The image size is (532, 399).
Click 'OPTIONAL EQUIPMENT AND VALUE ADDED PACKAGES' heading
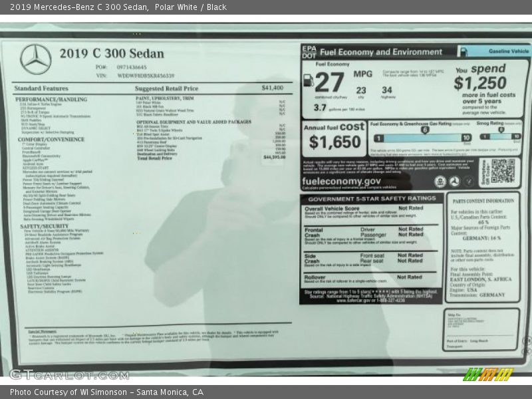pyautogui.click(x=194, y=122)
